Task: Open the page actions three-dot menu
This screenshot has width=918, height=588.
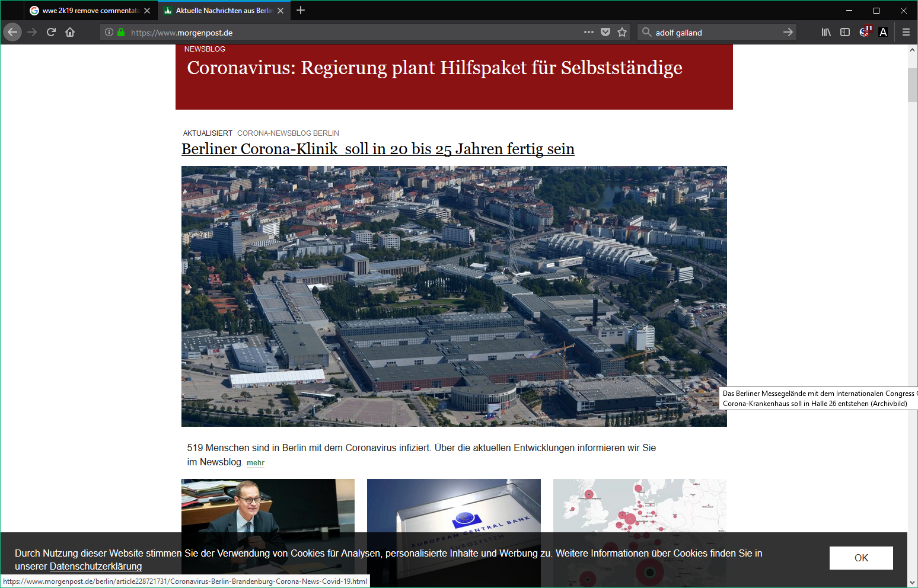Action: [589, 32]
